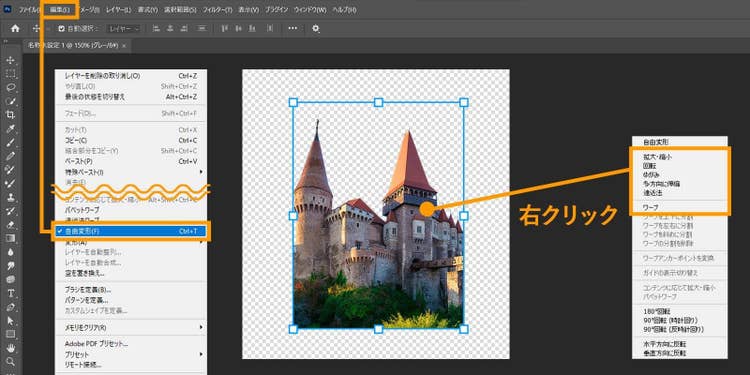Select the Clone Stamp tool
Image resolution: width=750 pixels, height=375 pixels.
[x=10, y=197]
